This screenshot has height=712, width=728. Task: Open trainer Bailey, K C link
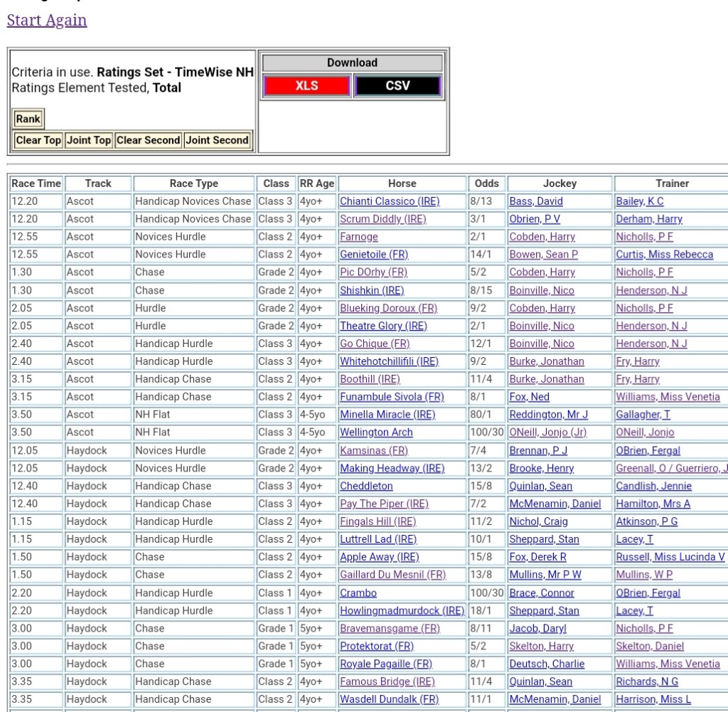[x=640, y=201]
